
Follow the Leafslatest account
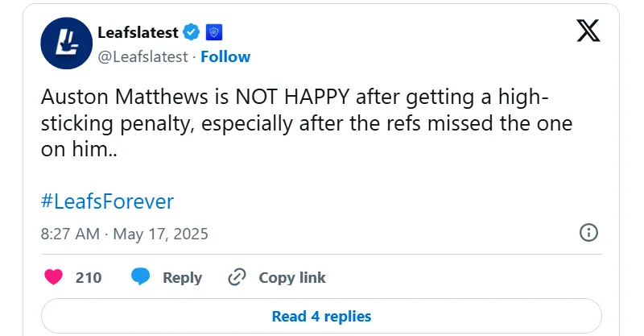point(225,56)
